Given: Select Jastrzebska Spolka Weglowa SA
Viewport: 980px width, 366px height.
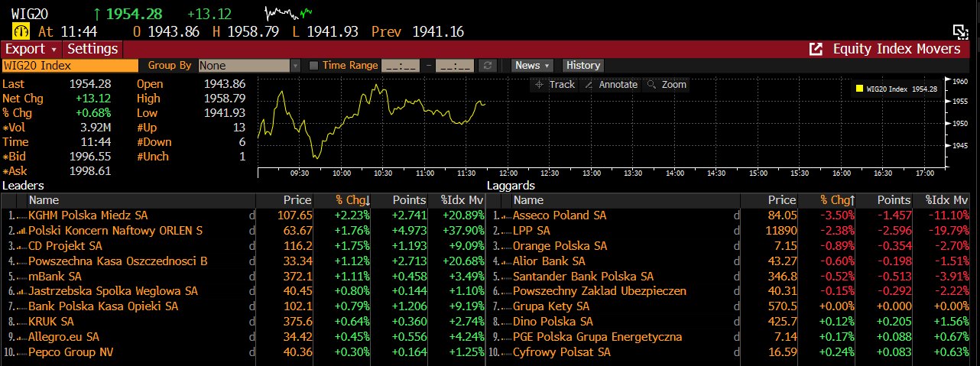Looking at the screenshot, I should [113, 291].
